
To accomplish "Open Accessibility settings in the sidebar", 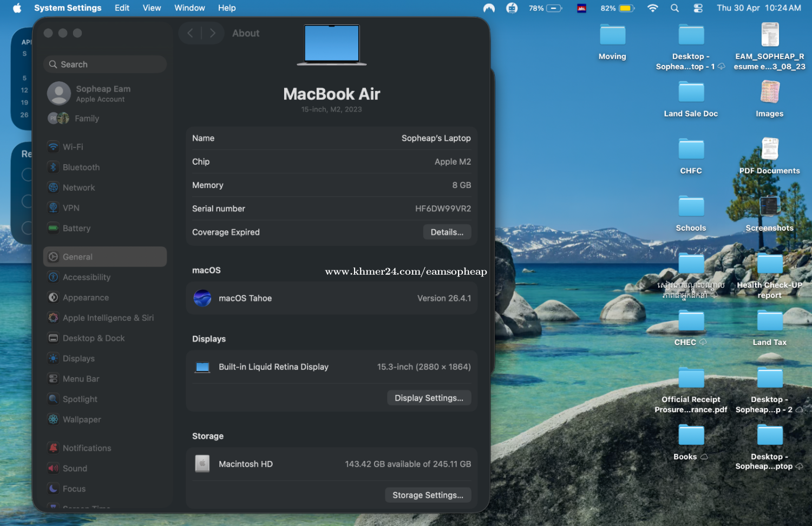I will point(105,277).
